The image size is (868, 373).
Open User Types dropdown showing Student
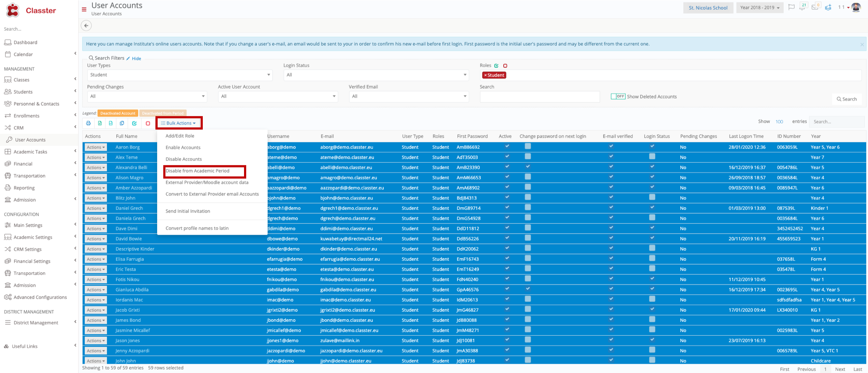[x=180, y=75]
